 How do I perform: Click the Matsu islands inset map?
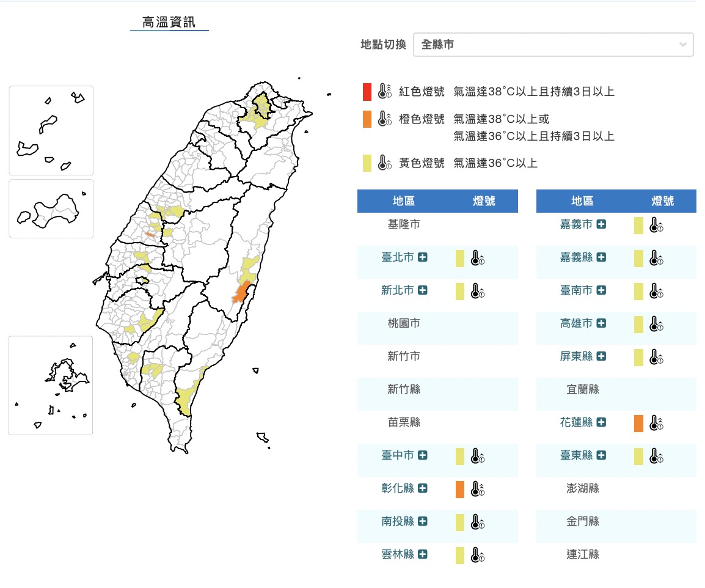(51, 130)
